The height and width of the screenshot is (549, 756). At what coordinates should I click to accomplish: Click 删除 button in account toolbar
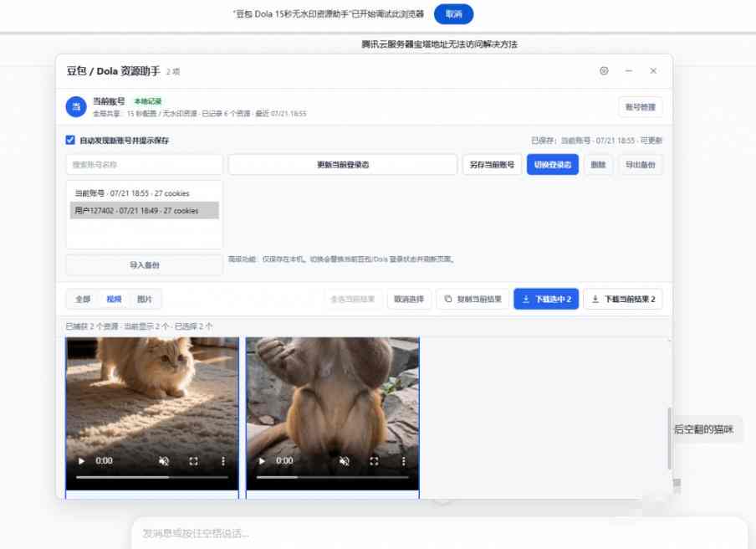pyautogui.click(x=598, y=165)
